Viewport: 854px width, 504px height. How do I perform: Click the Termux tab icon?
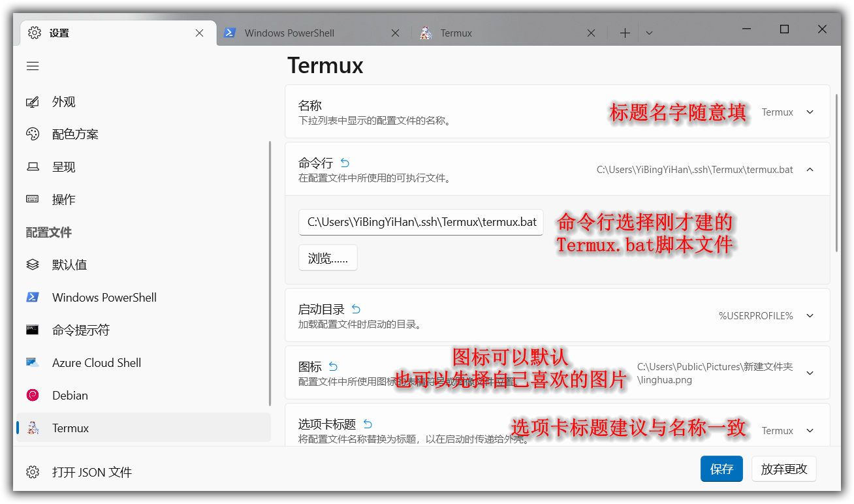[x=426, y=33]
